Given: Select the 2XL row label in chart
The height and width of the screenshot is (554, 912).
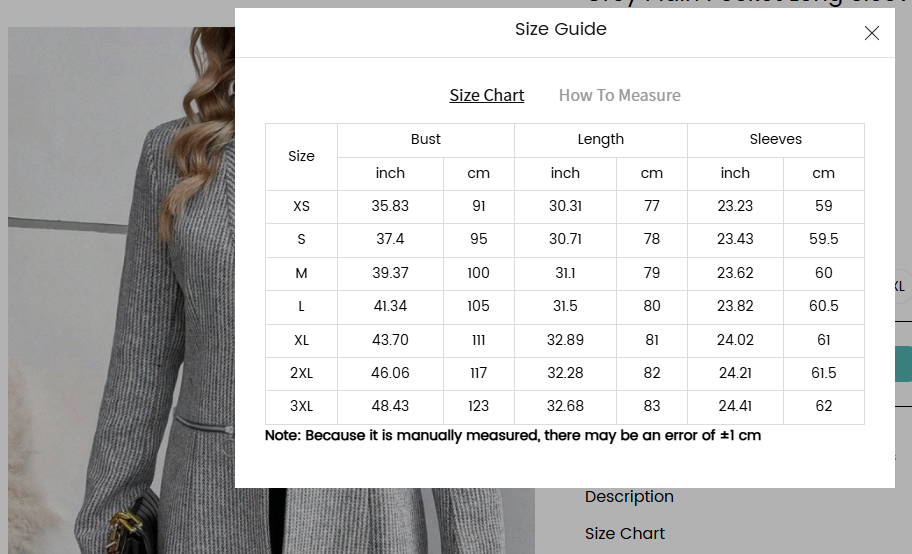Looking at the screenshot, I should 301,373.
